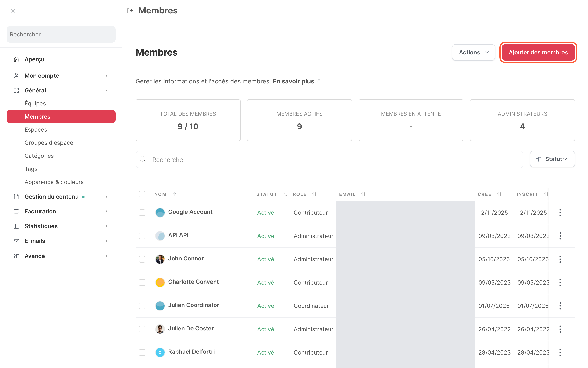Open the Statut filter dropdown
This screenshot has width=588, height=368.
(552, 159)
